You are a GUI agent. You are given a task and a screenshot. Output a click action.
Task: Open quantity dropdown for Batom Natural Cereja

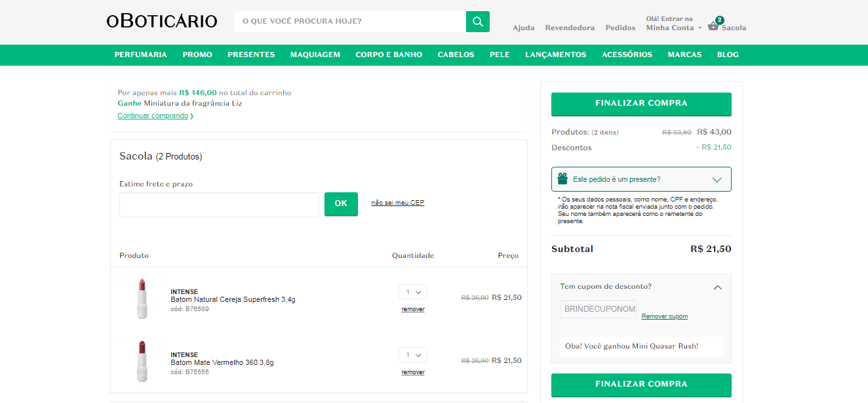[x=413, y=291]
